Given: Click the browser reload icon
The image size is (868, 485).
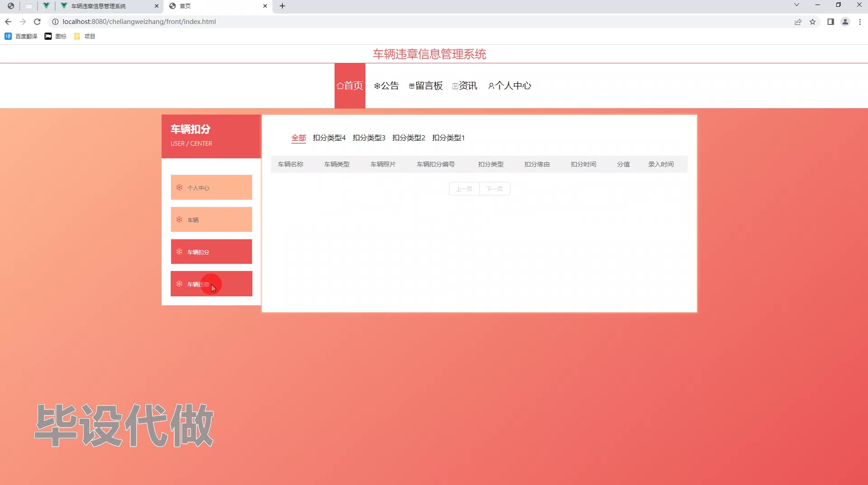Looking at the screenshot, I should tap(38, 22).
